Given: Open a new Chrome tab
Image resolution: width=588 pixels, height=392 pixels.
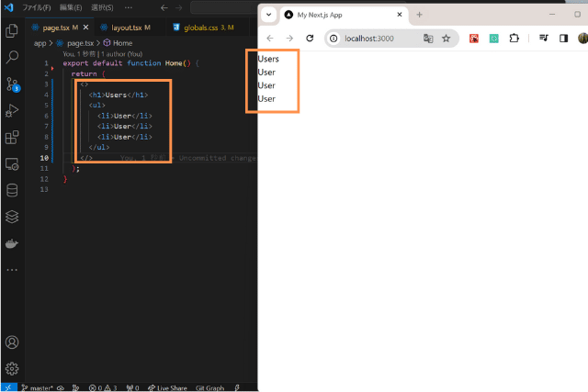Looking at the screenshot, I should (x=419, y=15).
